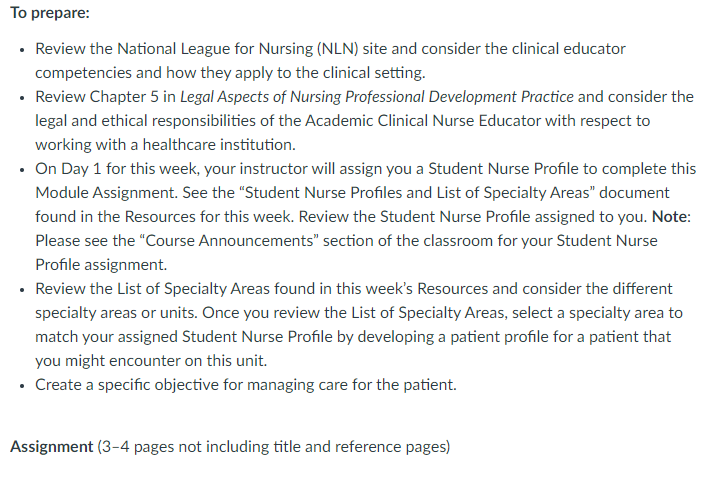
Task: Click the 'To prepare:' heading
Action: [50, 13]
